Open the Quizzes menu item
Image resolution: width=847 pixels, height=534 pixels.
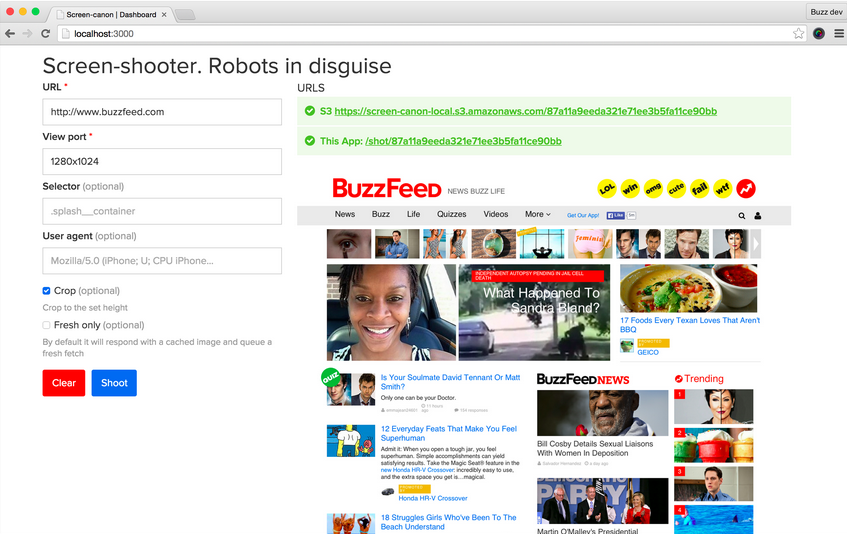coord(452,214)
